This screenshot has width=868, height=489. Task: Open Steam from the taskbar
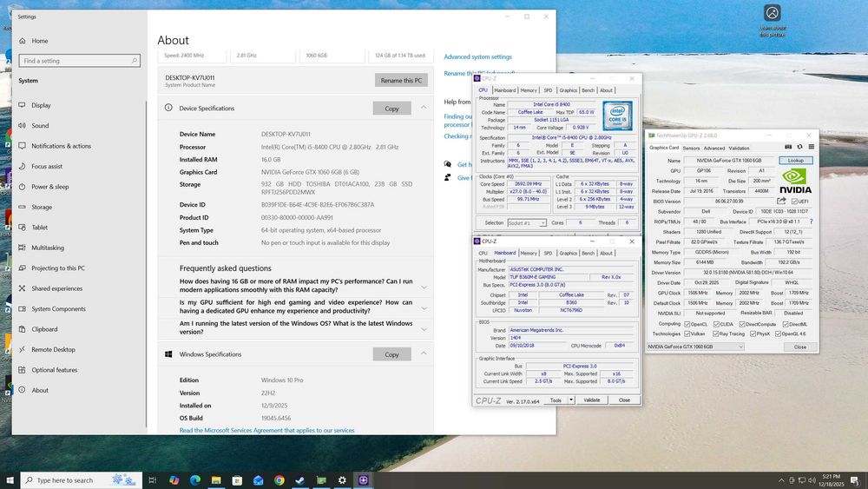pyautogui.click(x=300, y=480)
